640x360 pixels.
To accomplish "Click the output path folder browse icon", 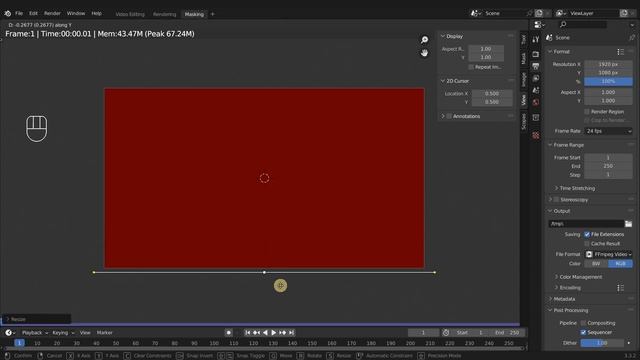I will point(628,224).
